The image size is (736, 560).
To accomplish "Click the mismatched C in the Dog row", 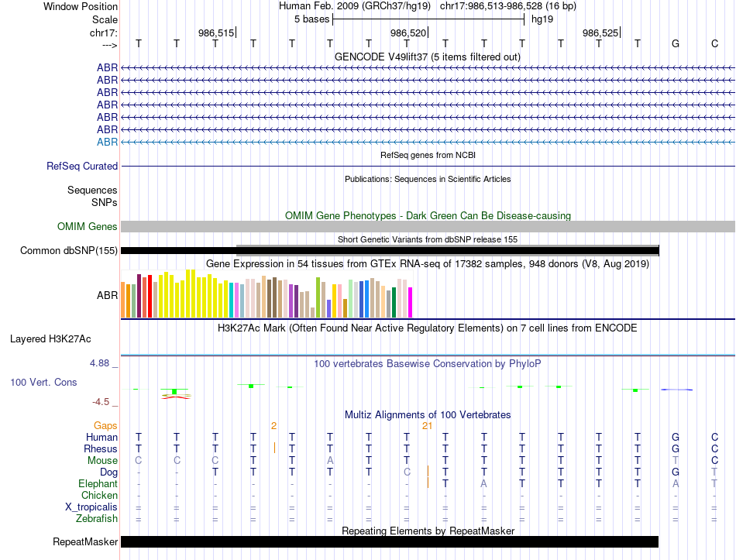I will coord(407,472).
